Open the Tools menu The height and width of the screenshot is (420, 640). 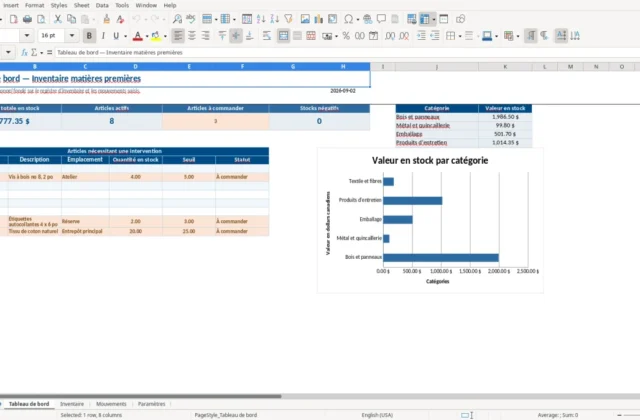pyautogui.click(x=122, y=5)
